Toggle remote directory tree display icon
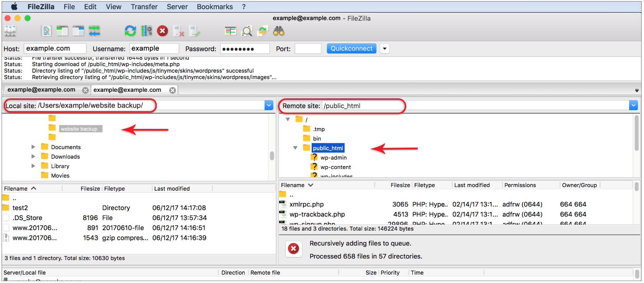The height and width of the screenshot is (283, 644). (x=78, y=31)
